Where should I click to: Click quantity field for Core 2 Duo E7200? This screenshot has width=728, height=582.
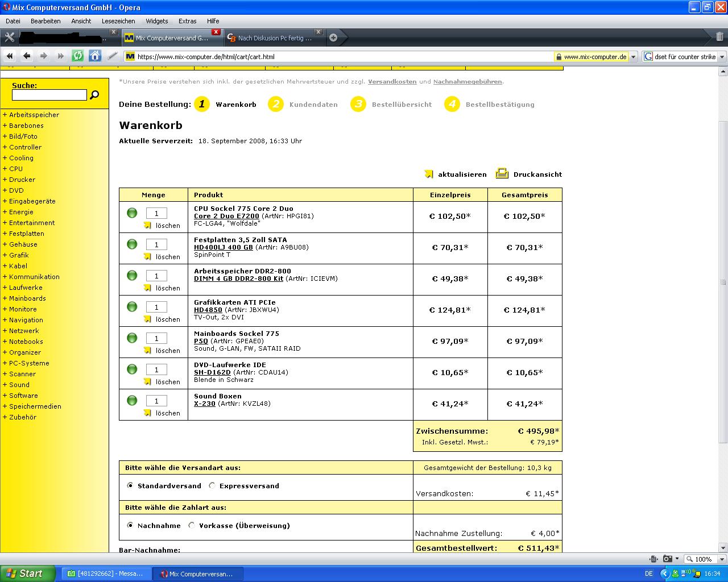[x=156, y=213]
